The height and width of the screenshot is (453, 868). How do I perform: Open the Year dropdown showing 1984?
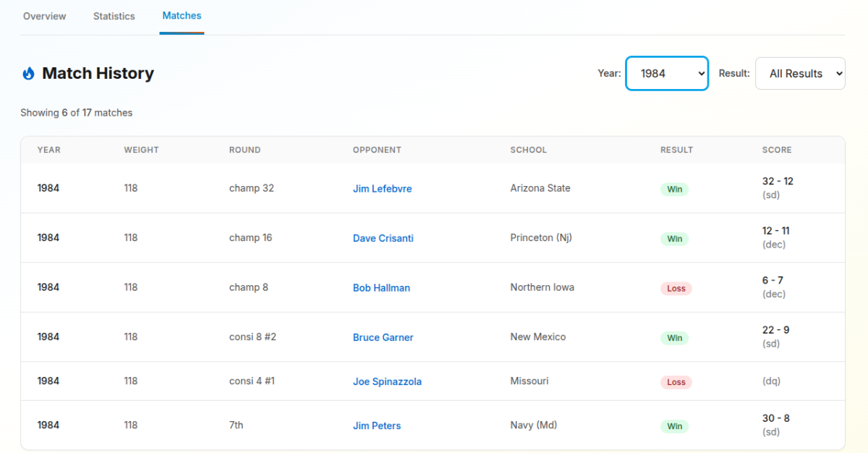[667, 73]
